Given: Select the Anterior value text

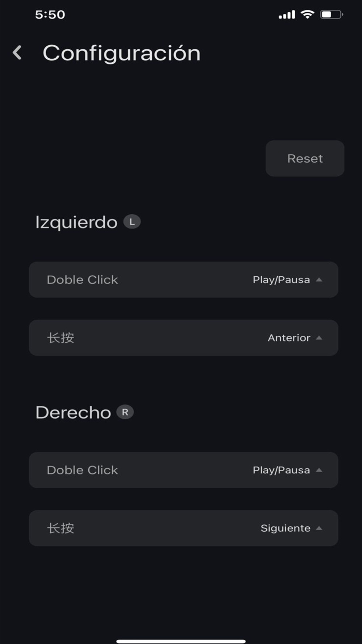Looking at the screenshot, I should click(x=289, y=338).
